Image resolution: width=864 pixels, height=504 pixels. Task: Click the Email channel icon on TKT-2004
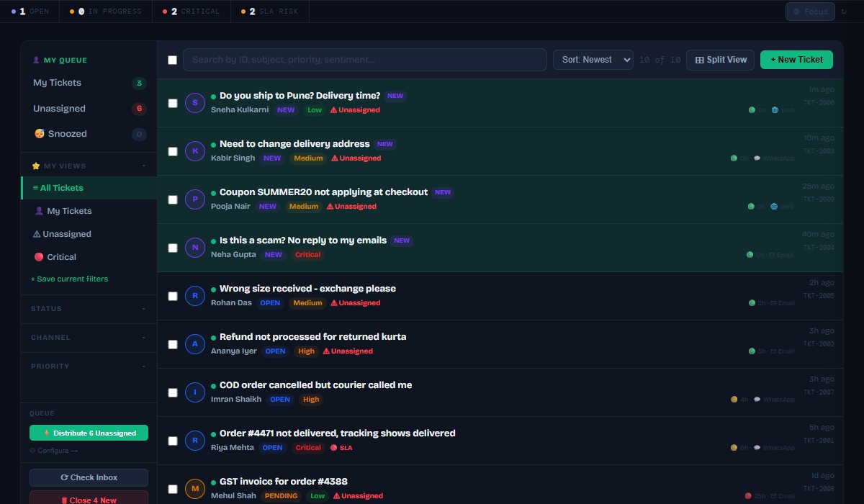[x=773, y=255]
